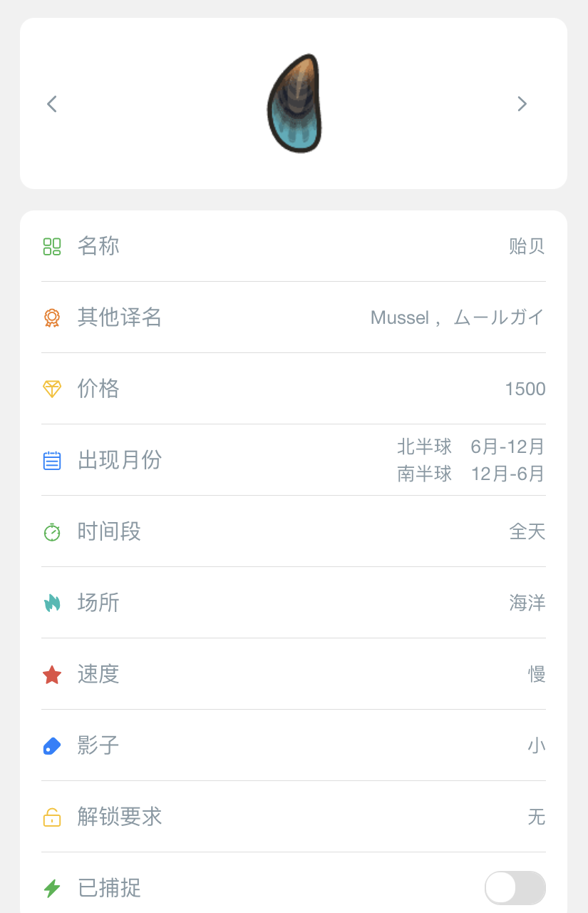This screenshot has width=588, height=913.
Task: Toggle the 已捕捉 caught switch
Action: (x=515, y=888)
